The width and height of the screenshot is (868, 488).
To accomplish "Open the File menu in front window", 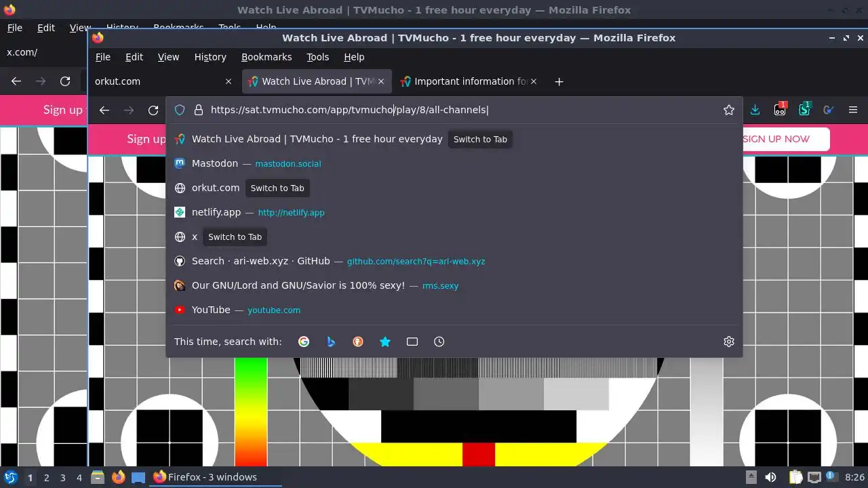I will click(x=103, y=57).
